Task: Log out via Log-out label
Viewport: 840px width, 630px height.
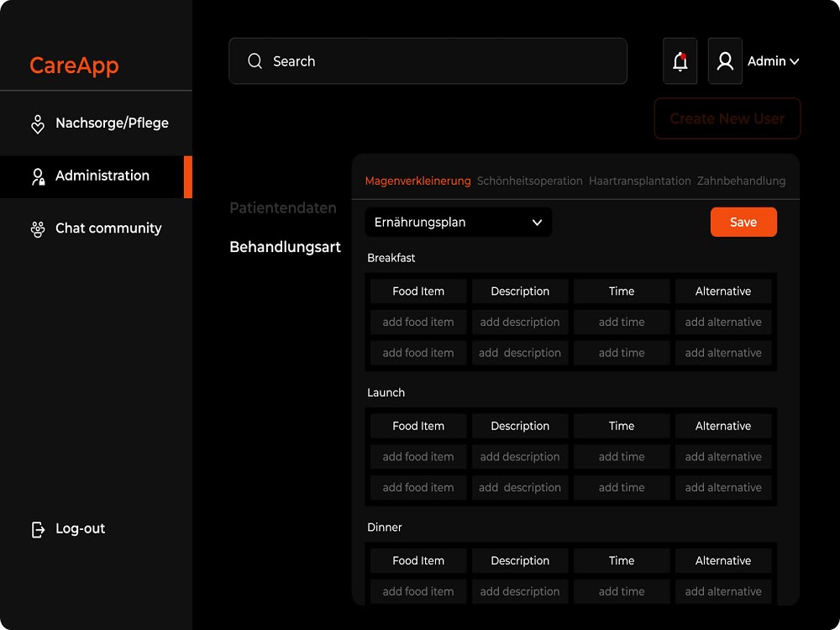Action: click(81, 528)
